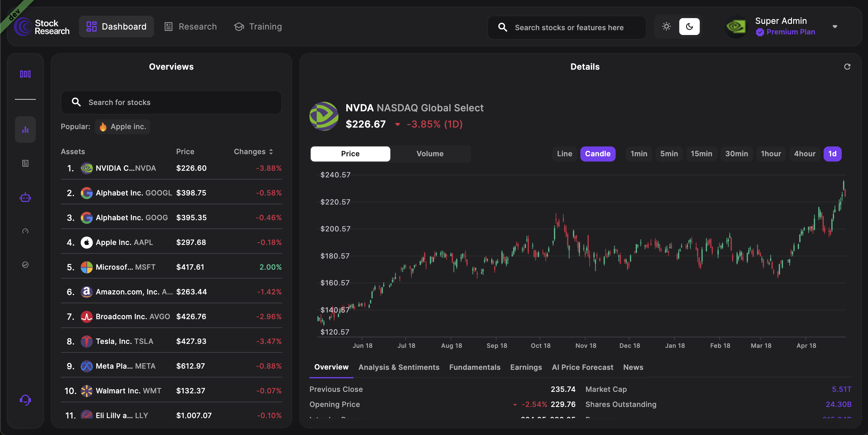The image size is (868, 435).
Task: Click the $417.61 Microsoft price
Action: (x=190, y=267)
